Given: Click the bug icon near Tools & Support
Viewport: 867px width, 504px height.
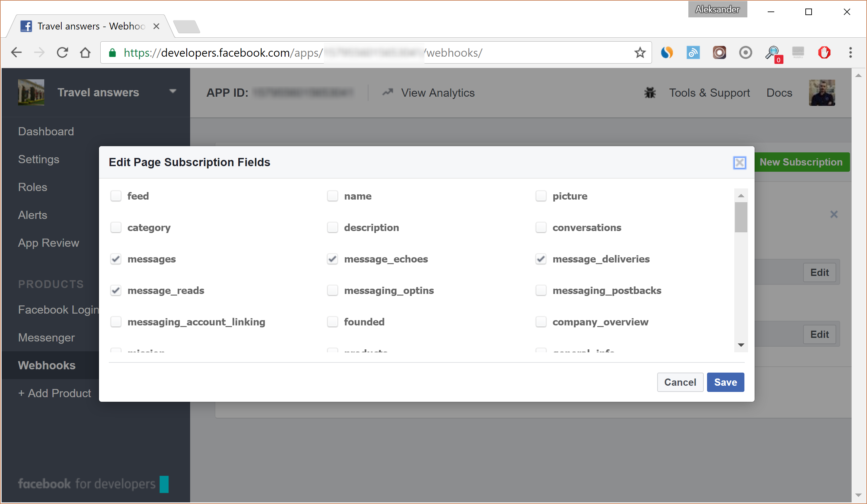Looking at the screenshot, I should click(x=650, y=92).
